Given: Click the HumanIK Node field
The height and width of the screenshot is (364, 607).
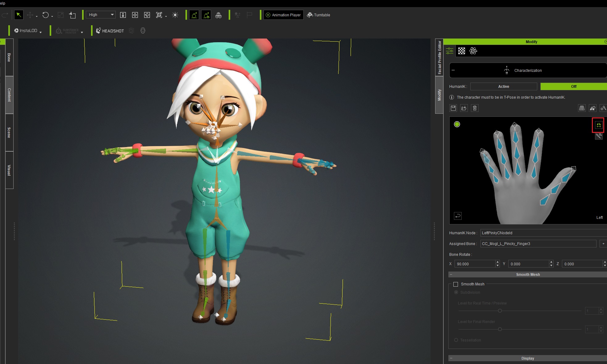Looking at the screenshot, I should 544,233.
